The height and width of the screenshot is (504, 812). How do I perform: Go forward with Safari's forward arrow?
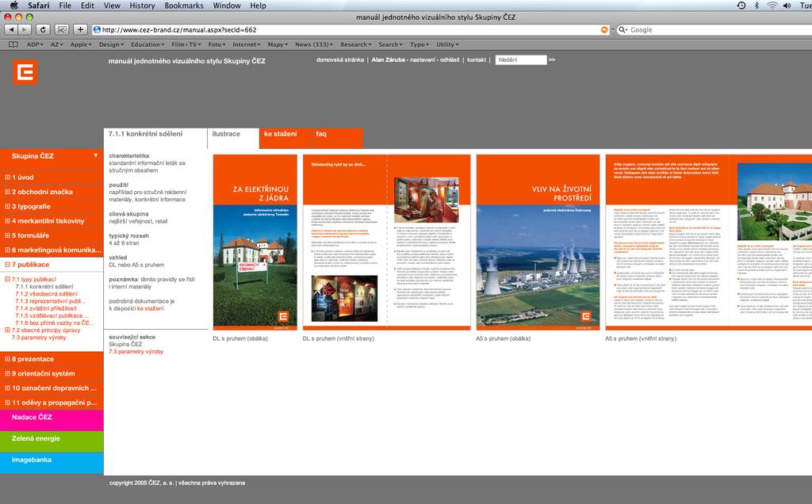[x=25, y=30]
